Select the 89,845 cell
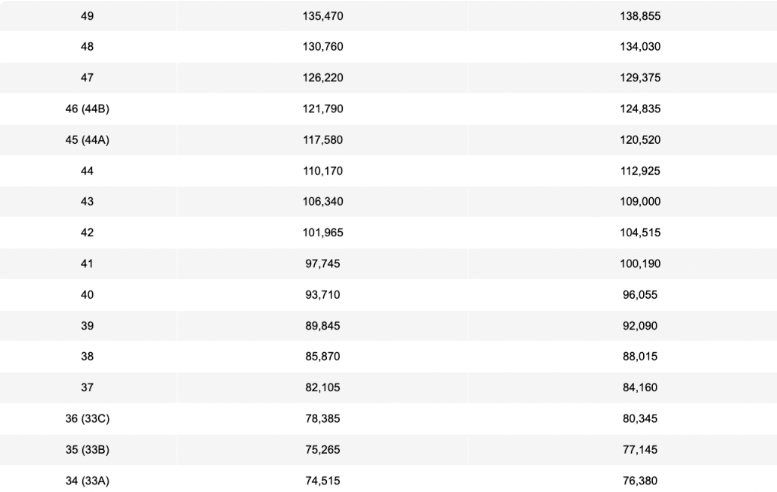This screenshot has height=492, width=777. [323, 326]
